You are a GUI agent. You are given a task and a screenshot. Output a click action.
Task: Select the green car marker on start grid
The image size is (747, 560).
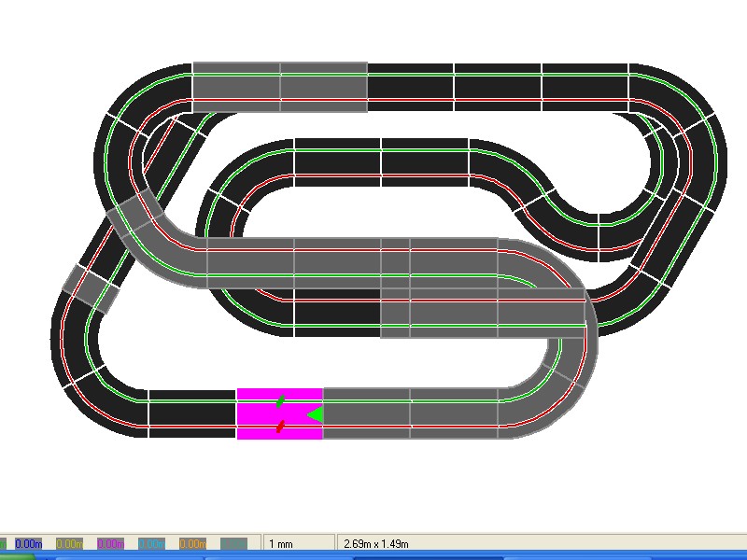280,401
